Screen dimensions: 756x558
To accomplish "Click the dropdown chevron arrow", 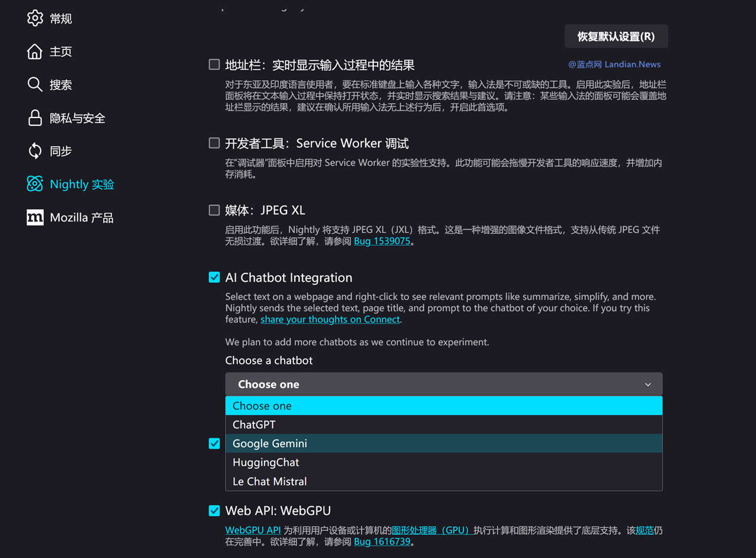I will coord(648,384).
